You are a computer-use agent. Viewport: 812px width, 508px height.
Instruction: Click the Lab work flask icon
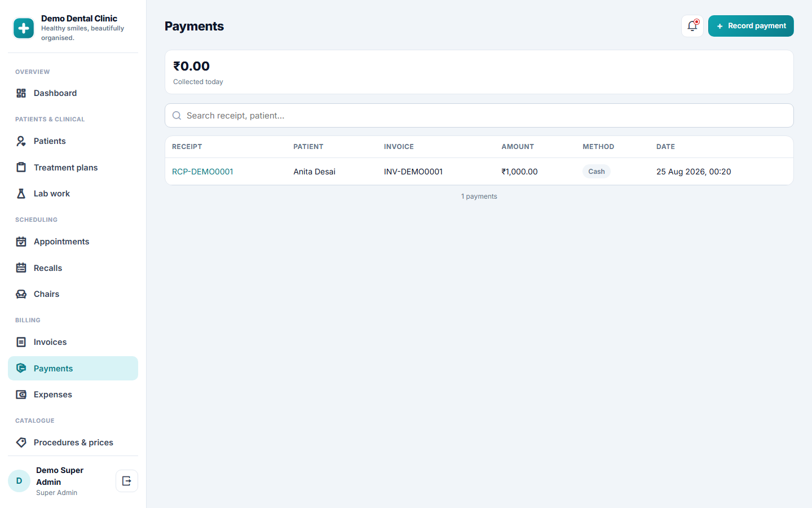point(21,194)
